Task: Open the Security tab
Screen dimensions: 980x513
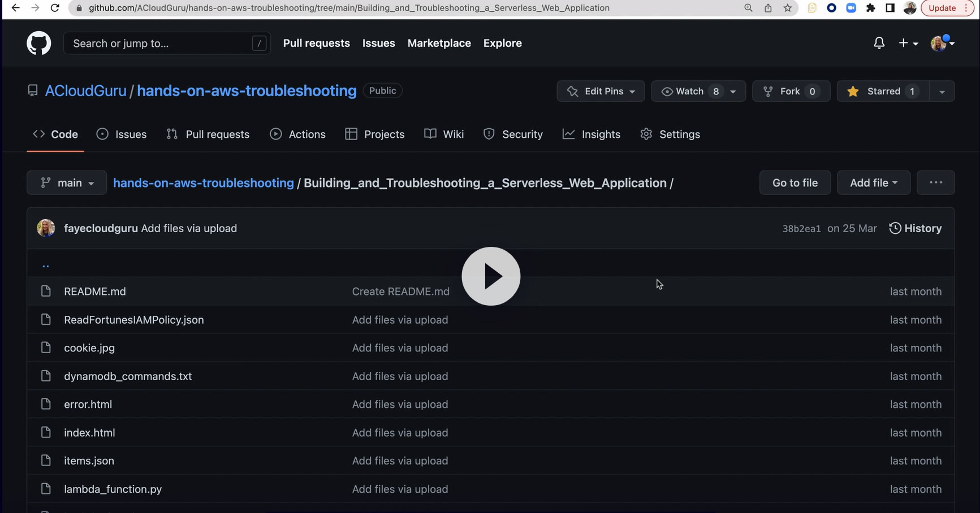Action: (513, 134)
